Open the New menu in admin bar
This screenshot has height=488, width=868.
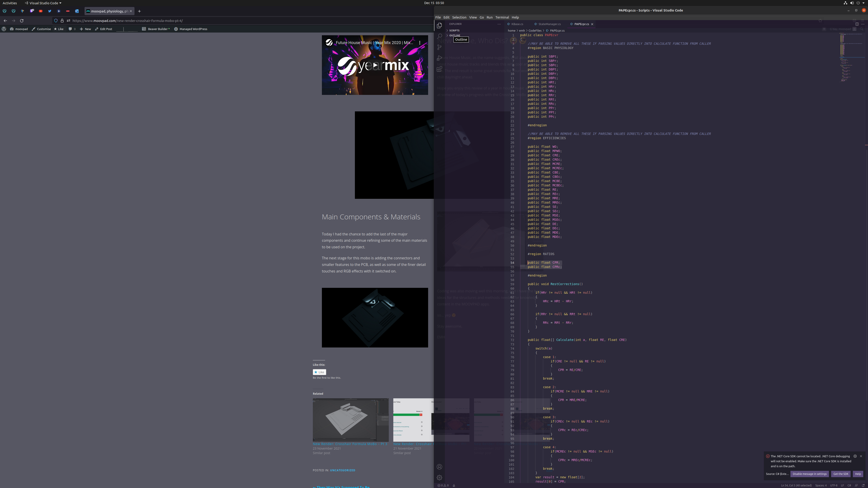tap(85, 29)
